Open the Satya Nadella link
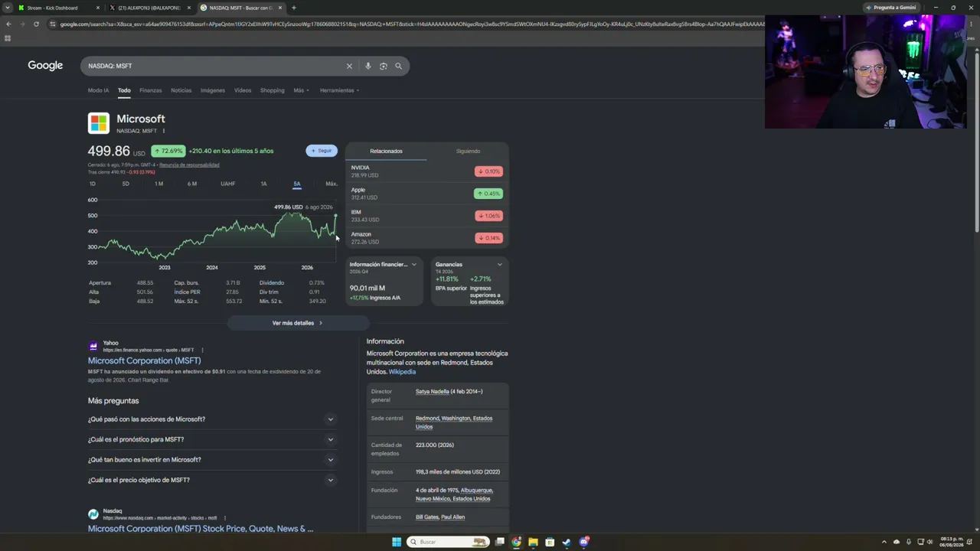The image size is (980, 551). 433,392
